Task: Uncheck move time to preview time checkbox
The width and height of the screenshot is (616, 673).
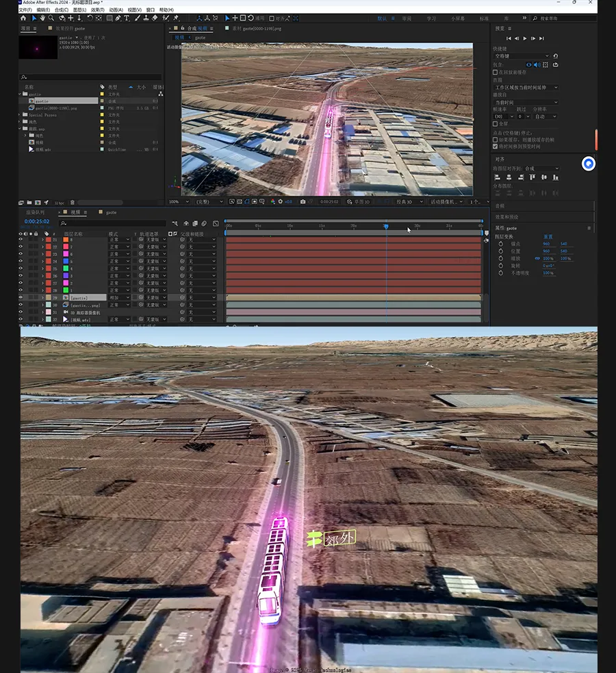Action: 495,147
